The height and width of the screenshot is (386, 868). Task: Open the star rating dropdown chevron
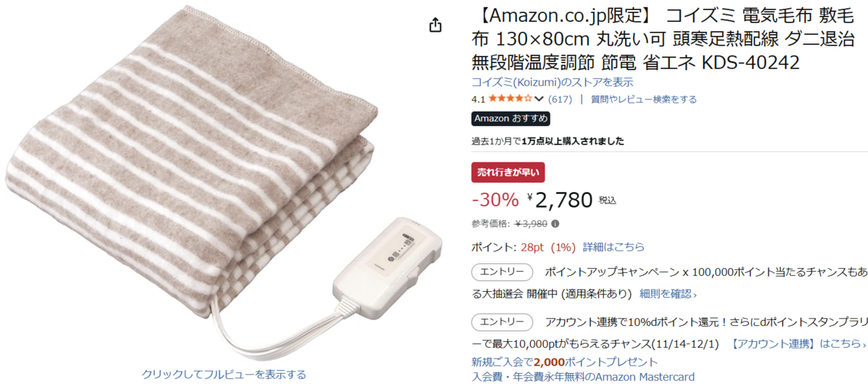pyautogui.click(x=539, y=99)
